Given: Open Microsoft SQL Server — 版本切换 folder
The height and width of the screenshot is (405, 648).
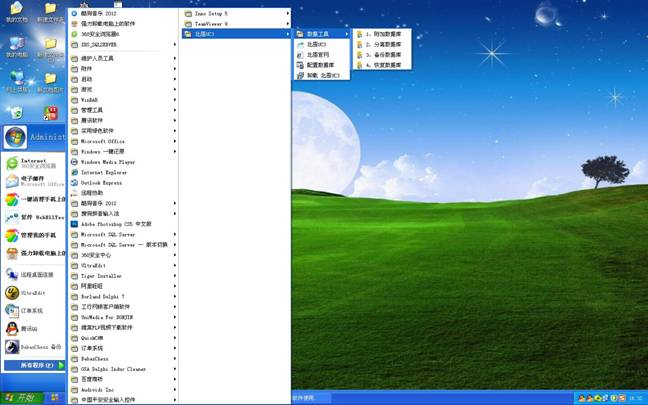Looking at the screenshot, I should click(x=124, y=245).
